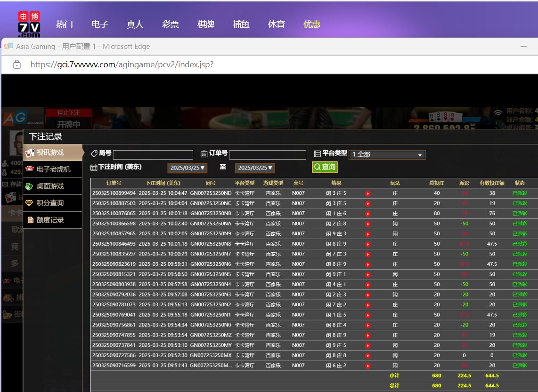Click into the 订单号 text box

point(268,155)
